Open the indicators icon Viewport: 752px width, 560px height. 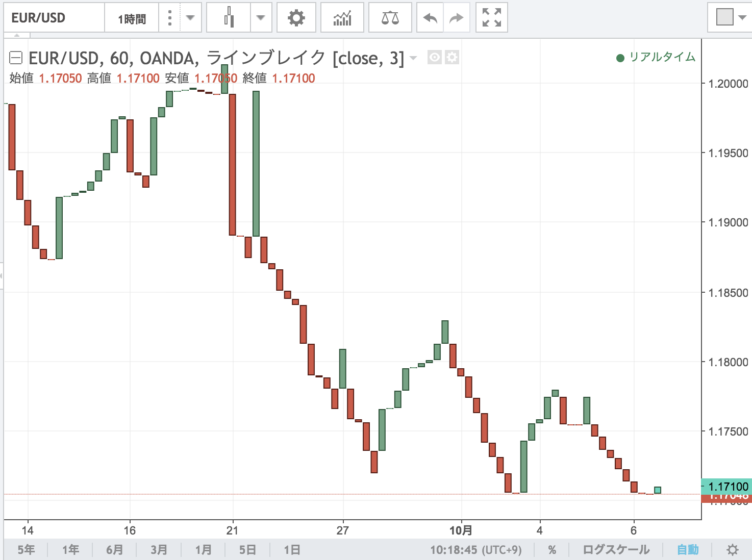[342, 18]
